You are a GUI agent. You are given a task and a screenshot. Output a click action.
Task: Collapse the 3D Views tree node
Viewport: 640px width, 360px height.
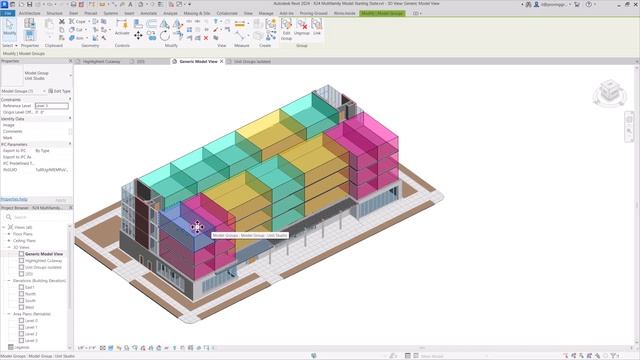[9, 247]
